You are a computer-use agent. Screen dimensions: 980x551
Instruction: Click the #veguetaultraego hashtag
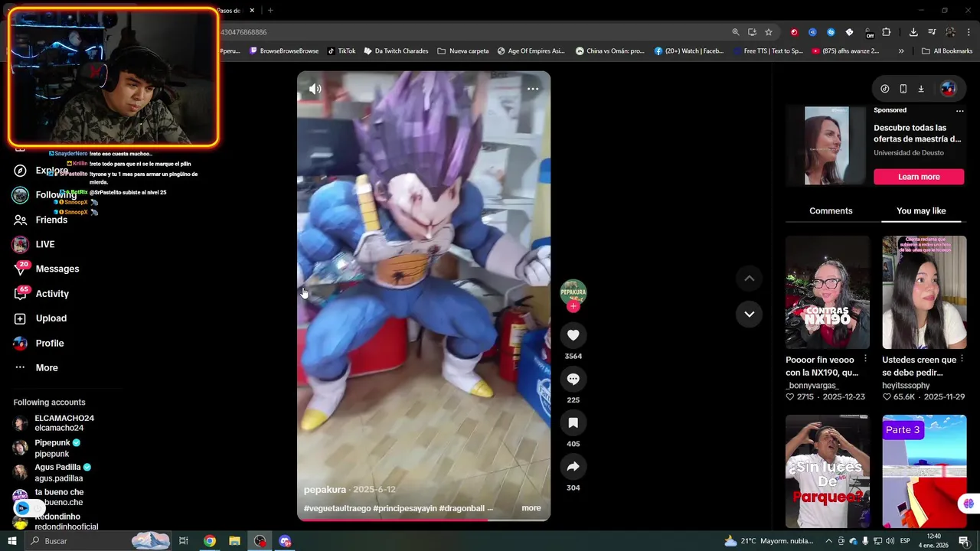click(337, 508)
